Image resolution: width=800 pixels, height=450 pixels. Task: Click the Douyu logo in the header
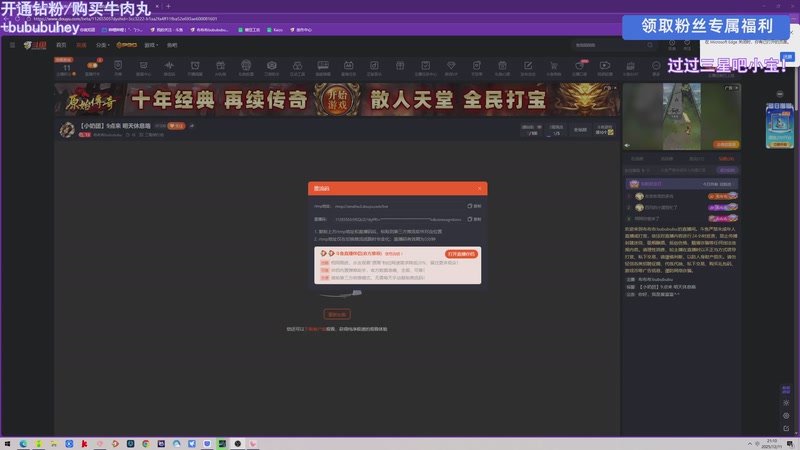tap(35, 45)
